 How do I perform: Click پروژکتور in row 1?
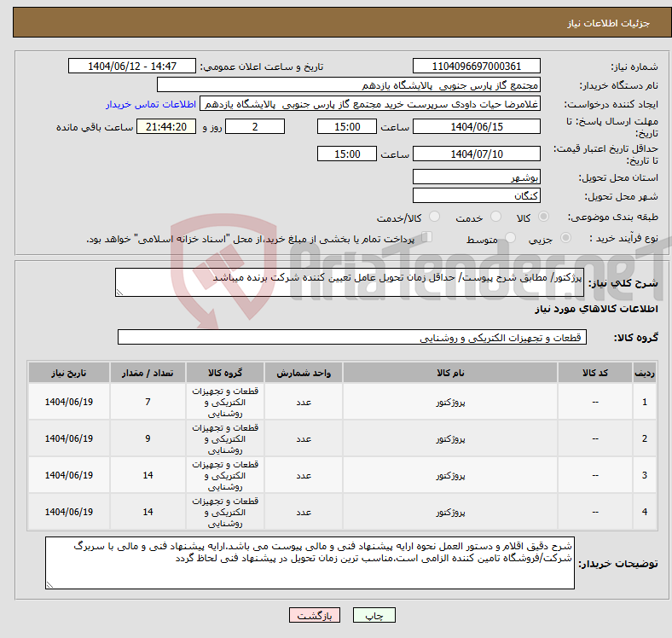pos(450,403)
